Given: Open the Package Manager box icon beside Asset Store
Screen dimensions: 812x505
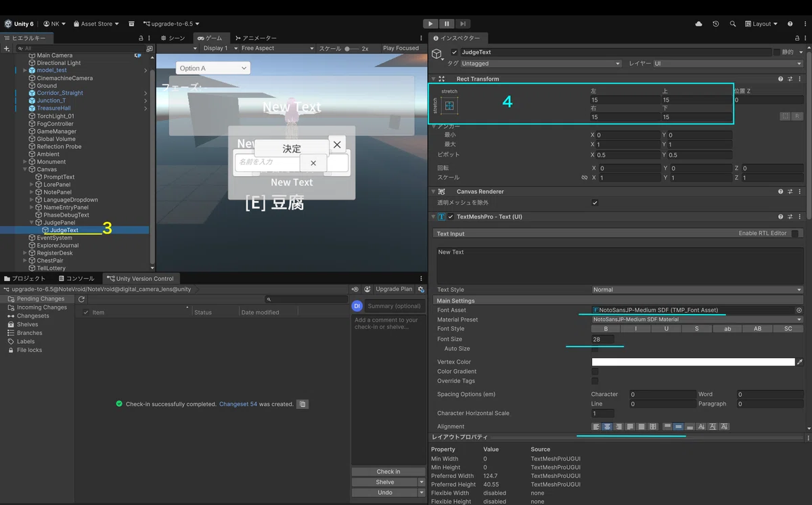Looking at the screenshot, I should point(131,24).
